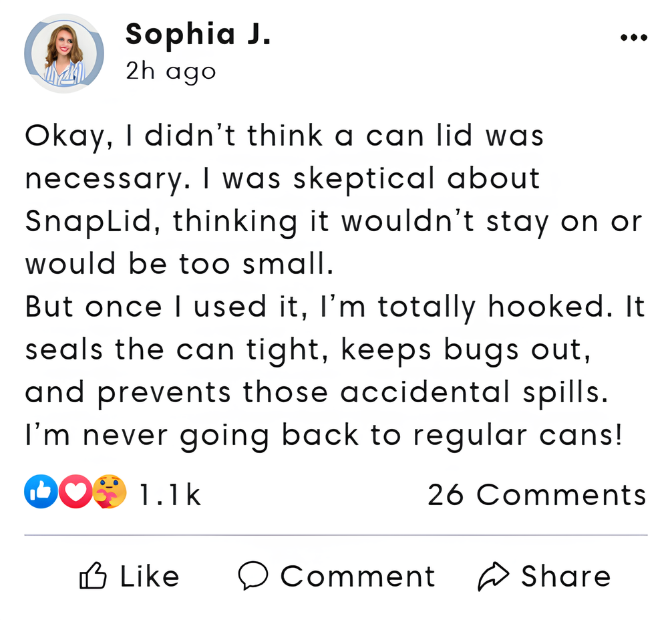Open the three-dot post options menu
Viewport: 672px width, 620px height.
coord(633,38)
